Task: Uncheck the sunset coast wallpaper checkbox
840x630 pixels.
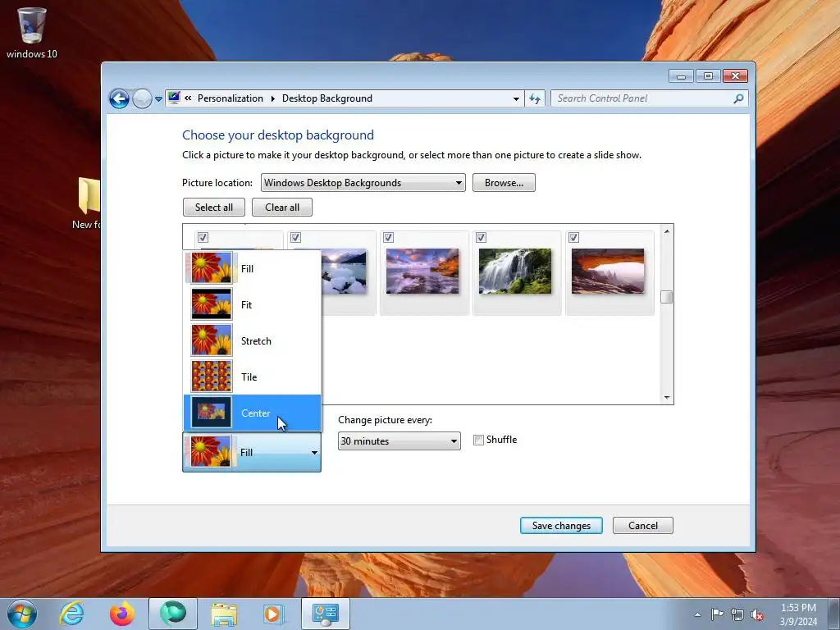Action: pos(388,237)
